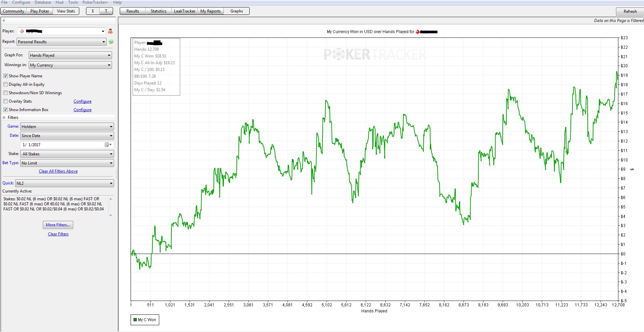Image resolution: width=644 pixels, height=332 pixels.
Task: Enable Showdown/Non SD Winnings checkbox
Action: point(5,93)
